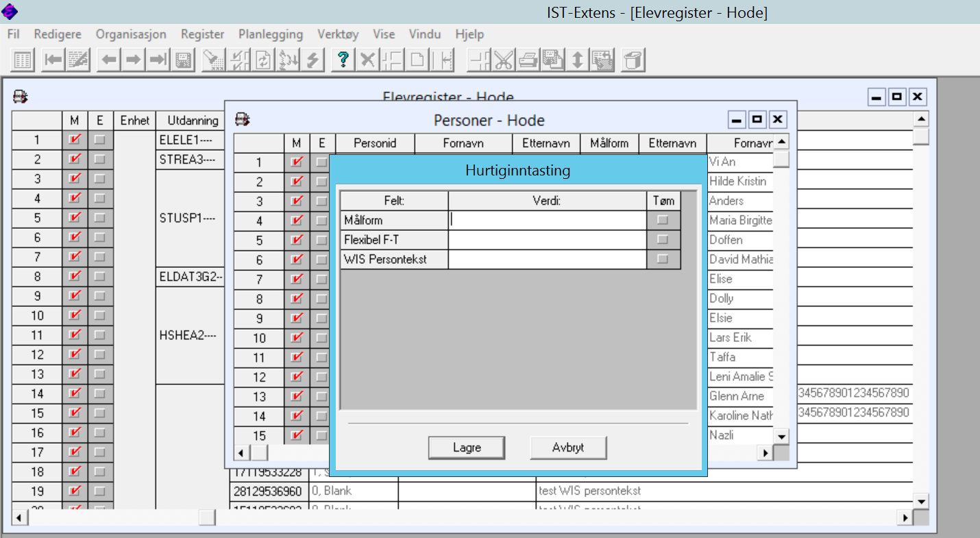Open help with the question mark icon
Screen dimensions: 980x538
[342, 60]
